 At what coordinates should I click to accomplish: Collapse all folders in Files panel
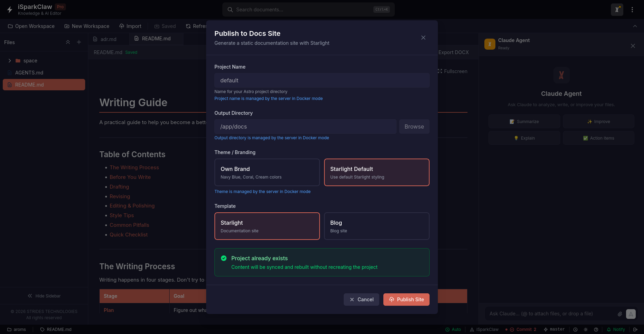coord(68,42)
